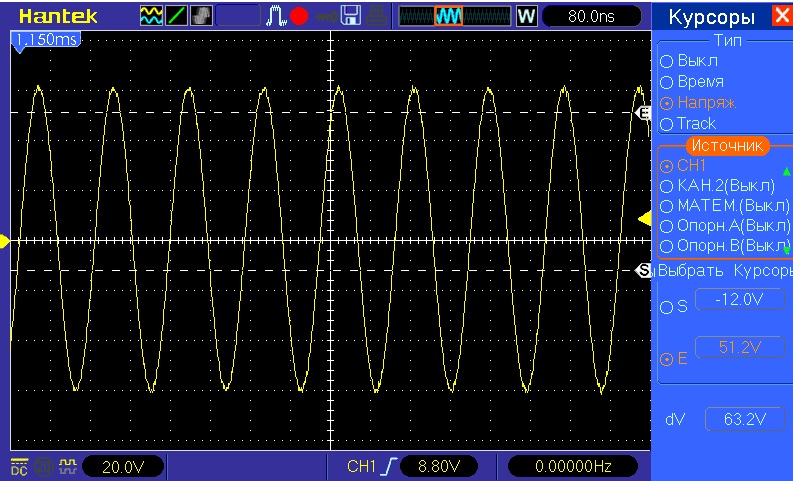Click the W window icon
Screen dimensions: 793x481
527,16
